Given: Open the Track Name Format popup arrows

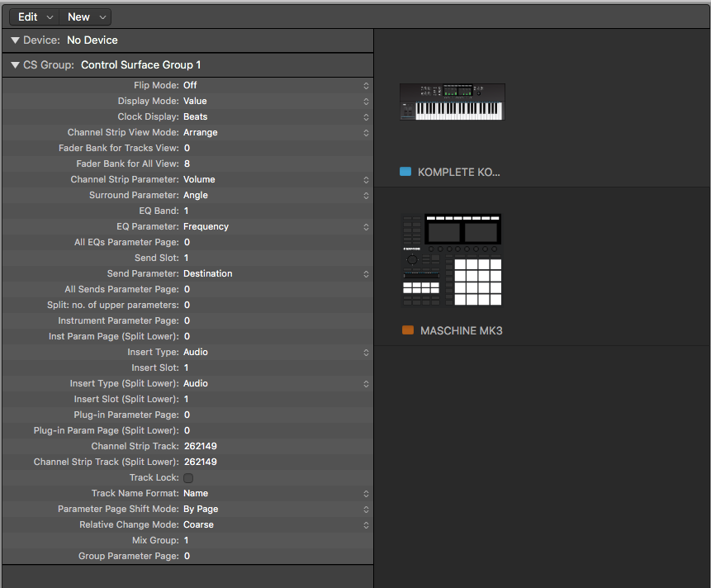Looking at the screenshot, I should tap(366, 494).
